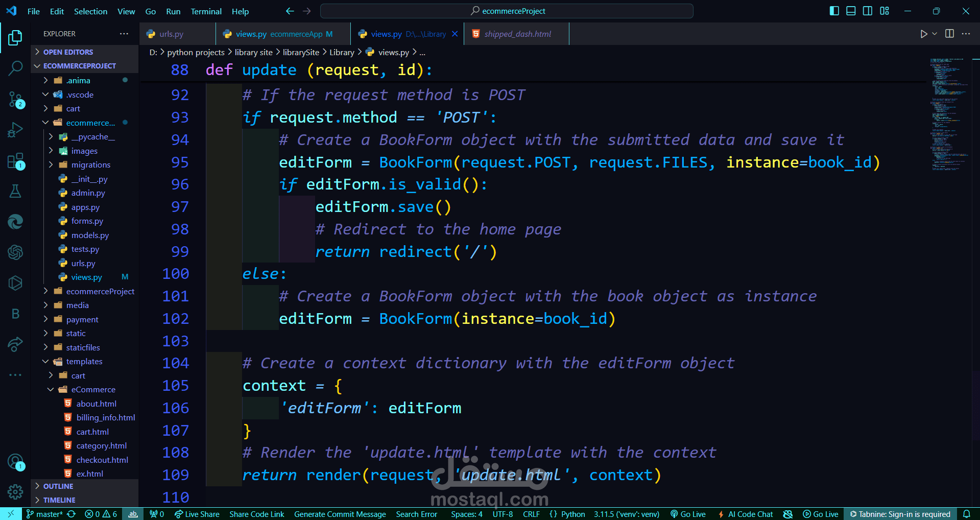Change Spaces: 4 indentation setting

pyautogui.click(x=467, y=514)
